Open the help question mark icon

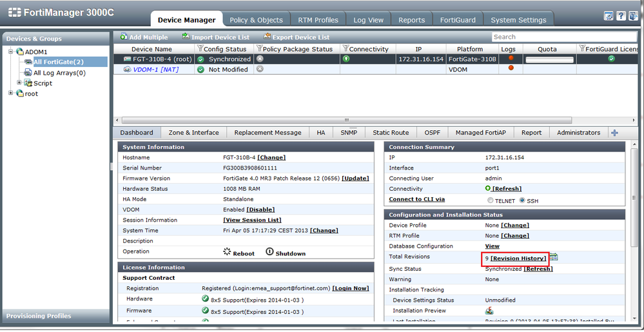tap(621, 16)
